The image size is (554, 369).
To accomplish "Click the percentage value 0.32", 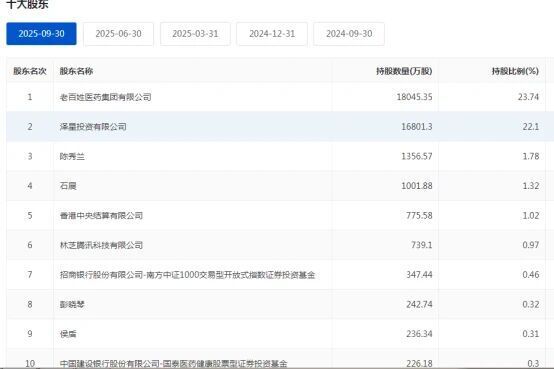I will click(x=531, y=304).
